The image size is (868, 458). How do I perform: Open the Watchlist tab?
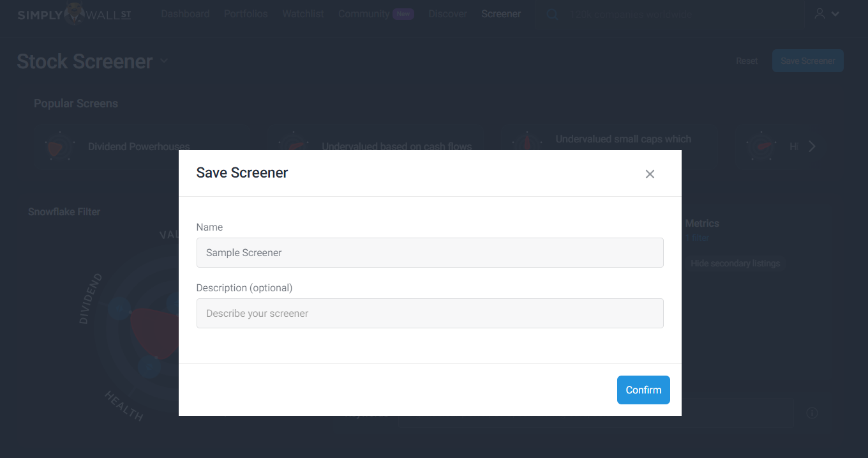click(303, 14)
